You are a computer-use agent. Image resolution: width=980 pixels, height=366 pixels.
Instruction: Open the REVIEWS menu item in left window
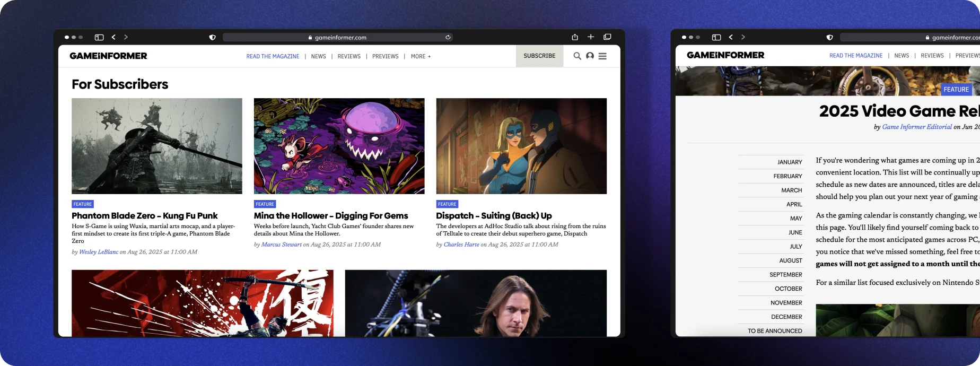click(349, 56)
